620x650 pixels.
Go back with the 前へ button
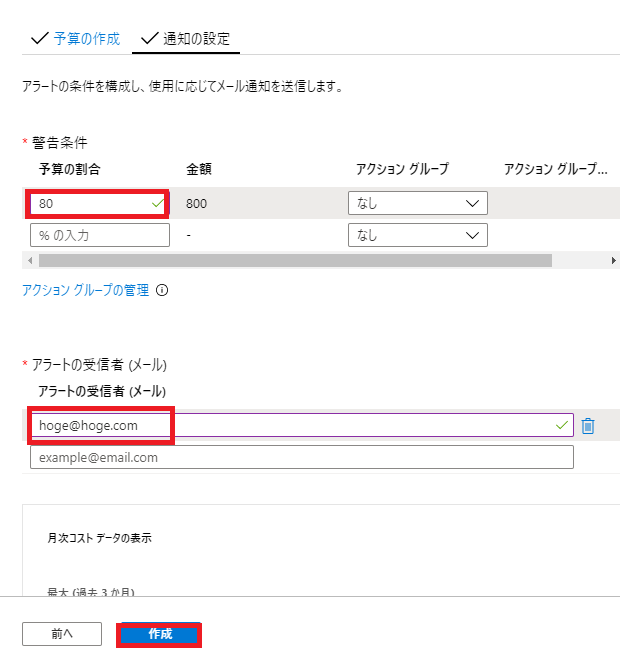pos(62,634)
